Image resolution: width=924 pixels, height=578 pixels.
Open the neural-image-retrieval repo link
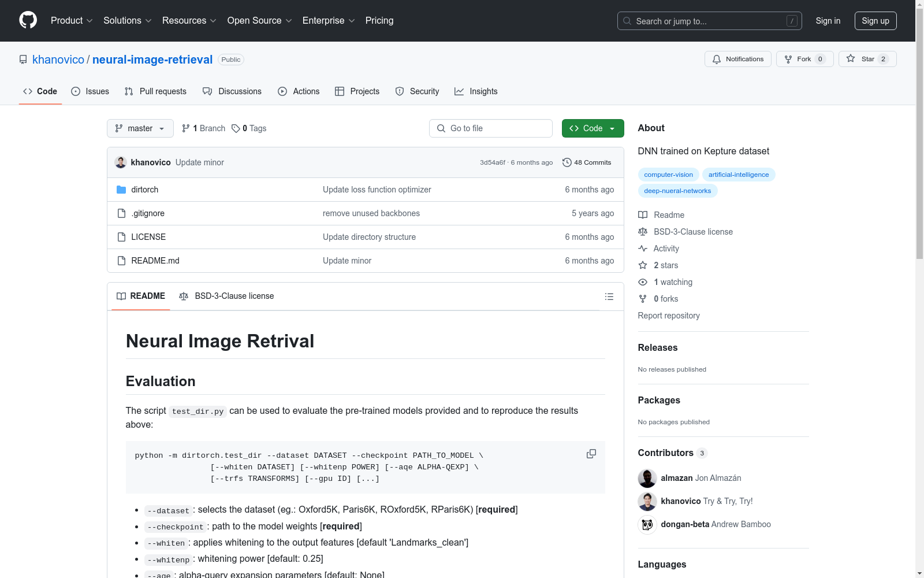152,60
